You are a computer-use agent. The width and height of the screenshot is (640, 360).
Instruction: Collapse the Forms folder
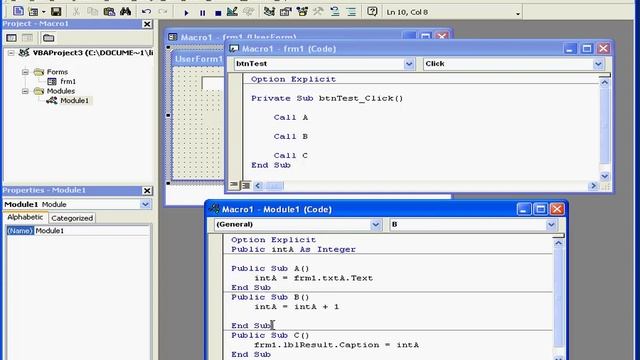tap(25, 72)
